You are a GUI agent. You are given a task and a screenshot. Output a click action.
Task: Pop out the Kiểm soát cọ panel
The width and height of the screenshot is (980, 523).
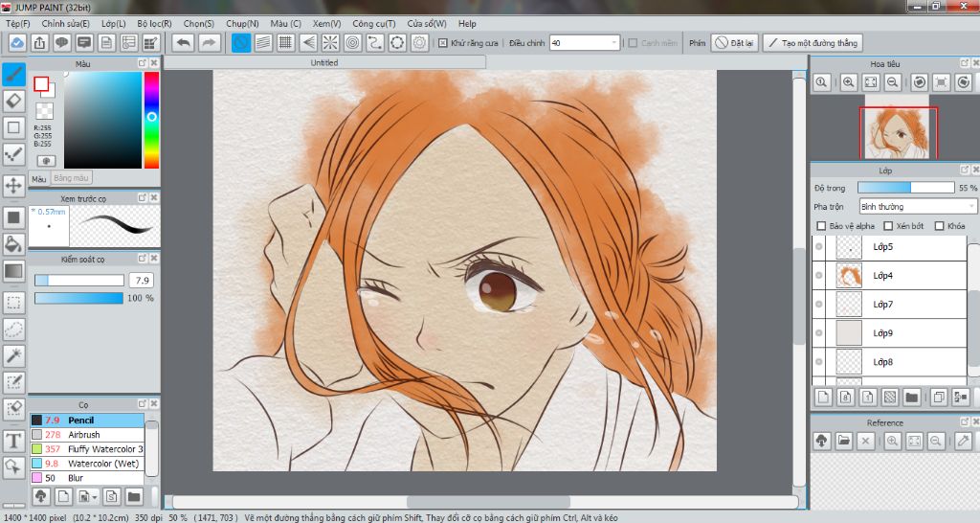click(143, 258)
